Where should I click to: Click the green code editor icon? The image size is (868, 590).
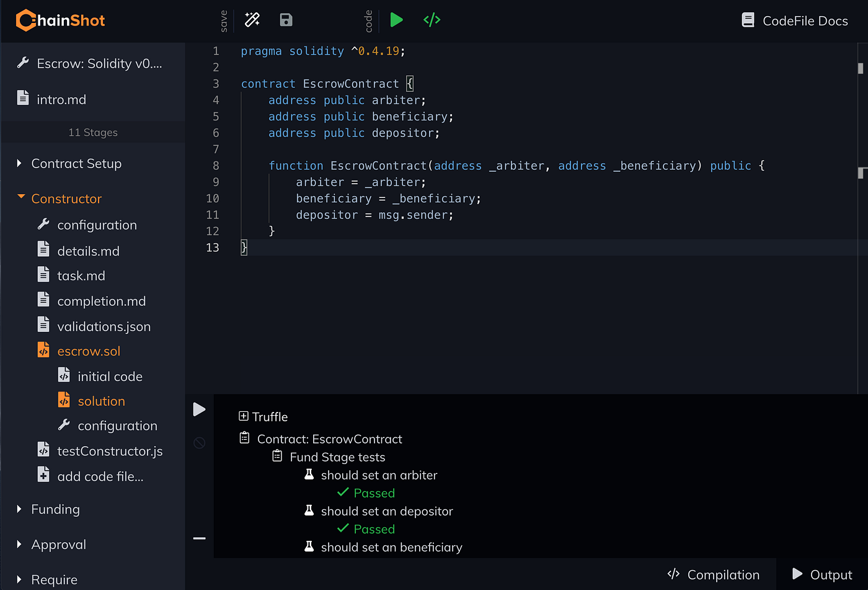(x=432, y=20)
